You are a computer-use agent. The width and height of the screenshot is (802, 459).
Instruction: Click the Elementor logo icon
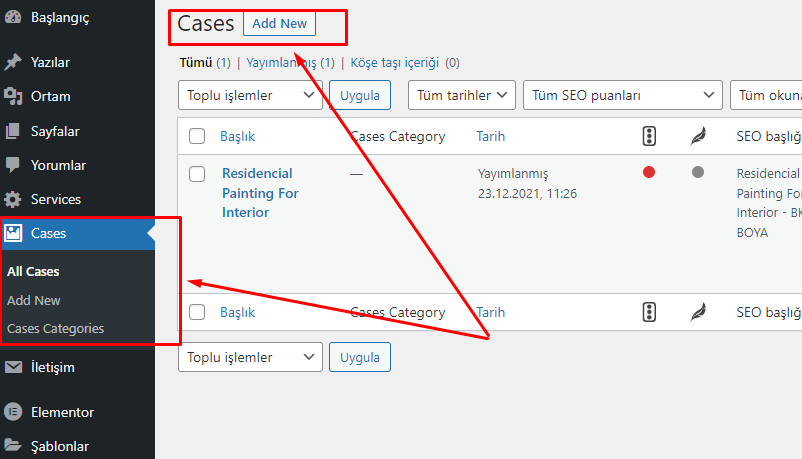13,412
